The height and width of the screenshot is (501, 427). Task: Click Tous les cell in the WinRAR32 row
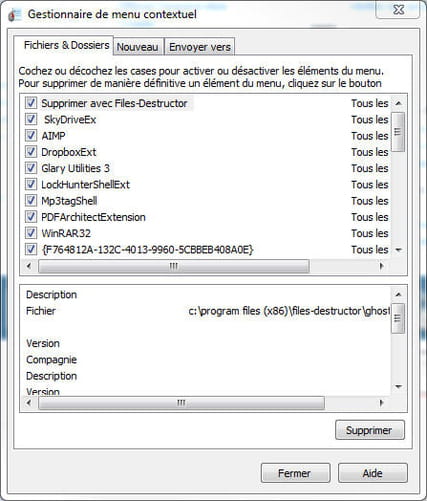(370, 233)
